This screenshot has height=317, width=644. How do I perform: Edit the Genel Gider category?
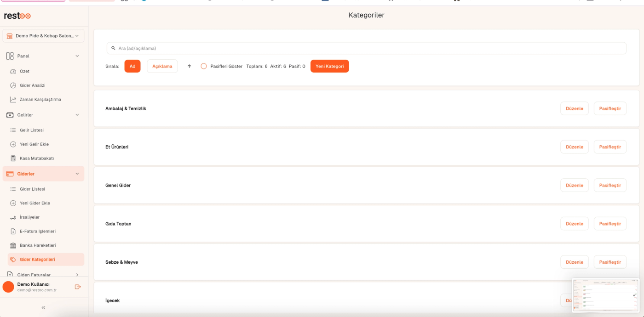[x=575, y=185]
